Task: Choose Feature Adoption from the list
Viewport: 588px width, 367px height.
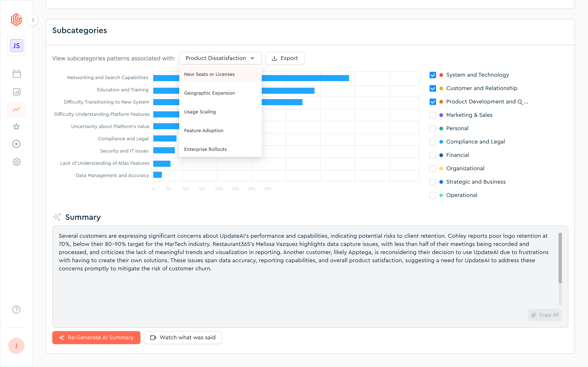Action: click(x=204, y=130)
